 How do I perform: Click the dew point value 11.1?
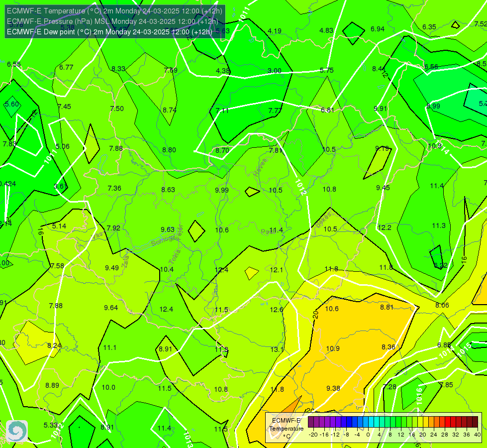[x=109, y=347]
